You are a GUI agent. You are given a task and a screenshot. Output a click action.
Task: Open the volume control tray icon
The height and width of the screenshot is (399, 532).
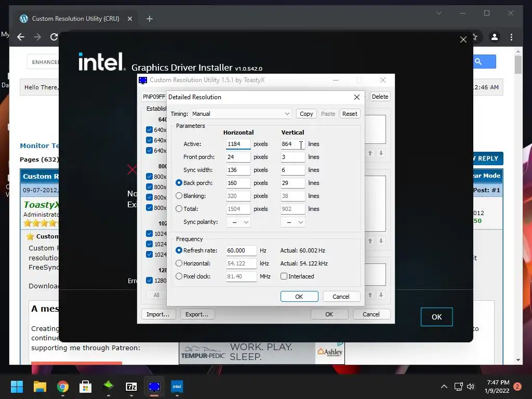[471, 387]
